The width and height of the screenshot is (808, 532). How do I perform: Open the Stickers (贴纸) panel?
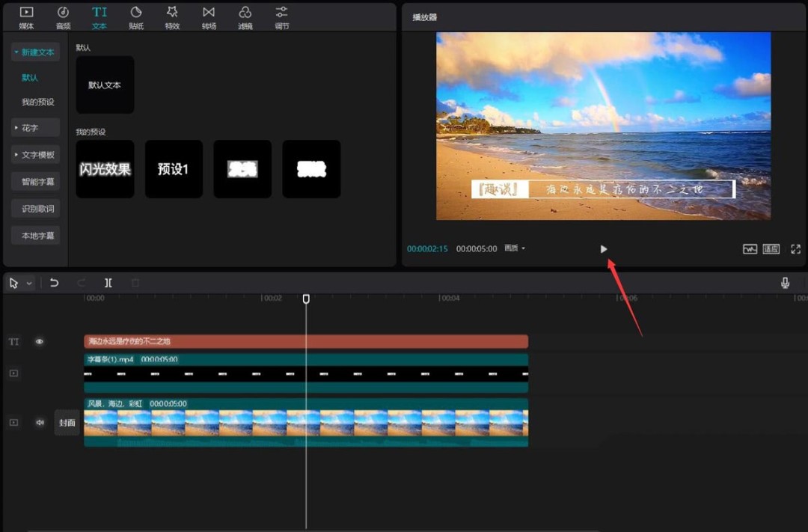[x=136, y=16]
